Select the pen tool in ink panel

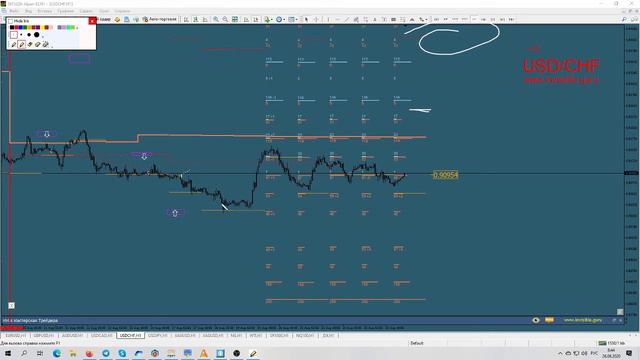[x=13, y=44]
